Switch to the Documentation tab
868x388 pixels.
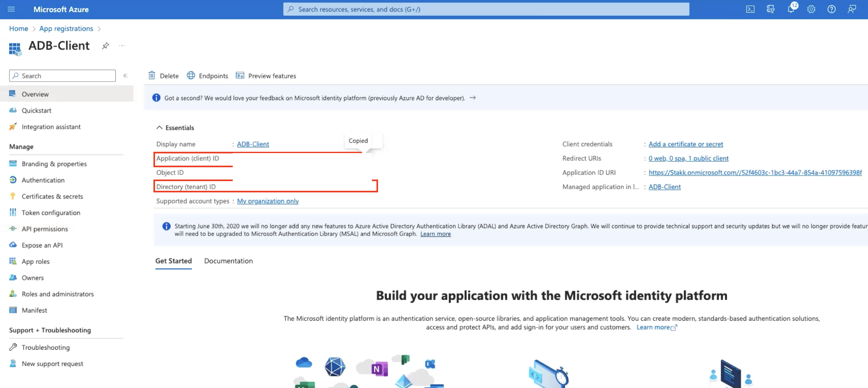tap(228, 261)
